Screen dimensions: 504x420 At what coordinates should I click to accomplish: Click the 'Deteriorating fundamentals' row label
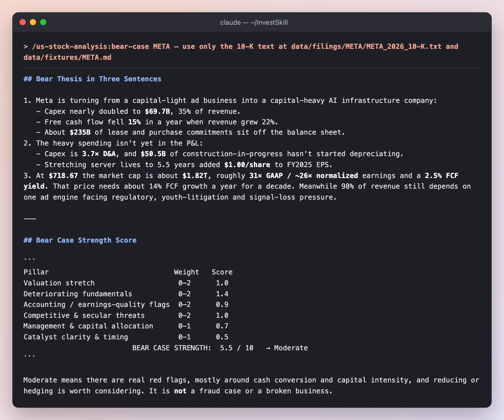[78, 294]
